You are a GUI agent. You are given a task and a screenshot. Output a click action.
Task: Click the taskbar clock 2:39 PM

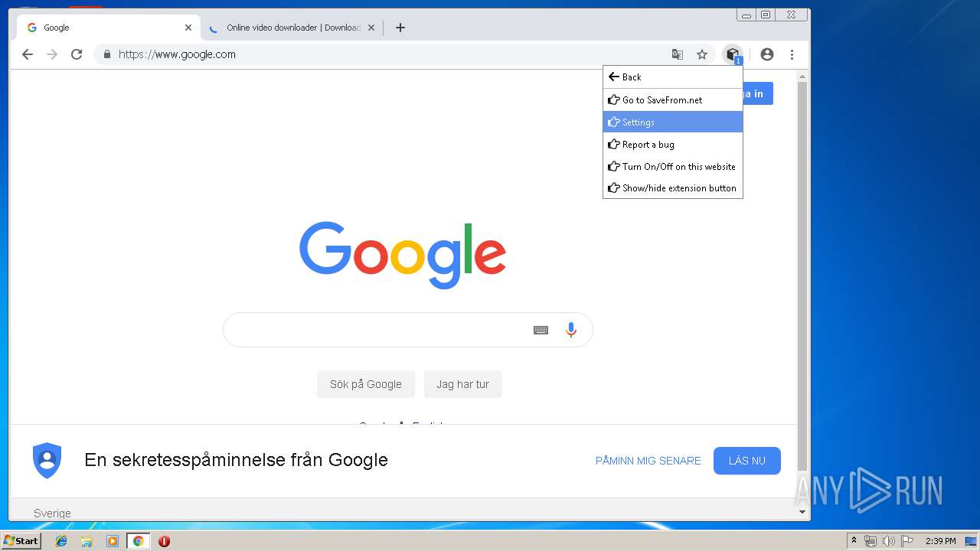pos(940,541)
